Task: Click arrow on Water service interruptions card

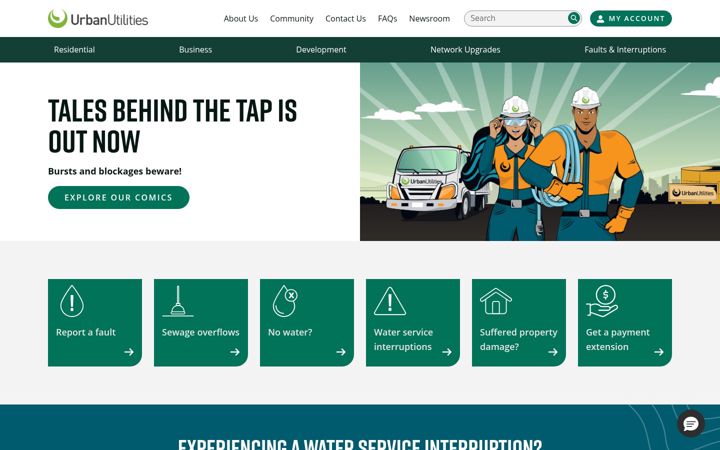Action: point(447,352)
